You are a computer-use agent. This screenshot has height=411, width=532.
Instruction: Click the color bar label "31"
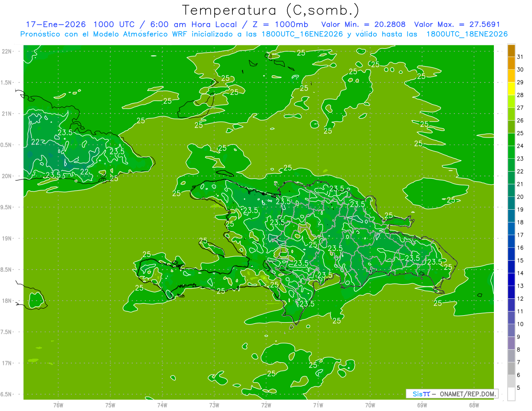(520, 57)
